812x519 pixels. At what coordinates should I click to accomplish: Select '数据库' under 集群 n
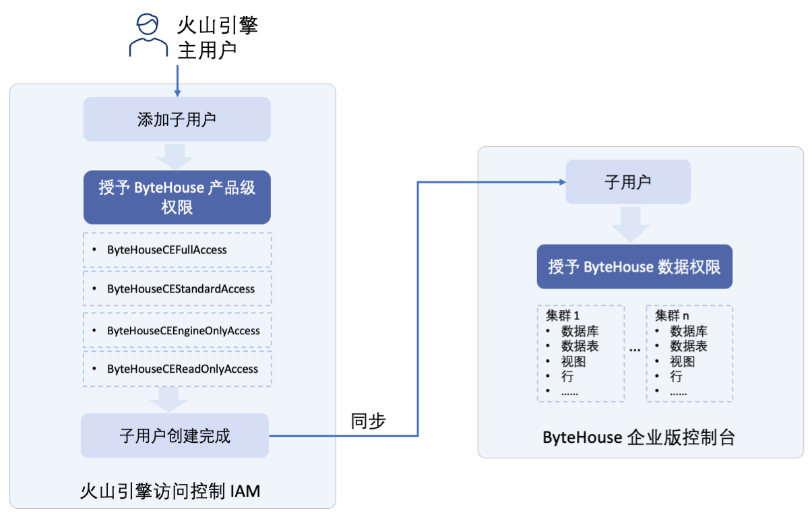point(689,331)
